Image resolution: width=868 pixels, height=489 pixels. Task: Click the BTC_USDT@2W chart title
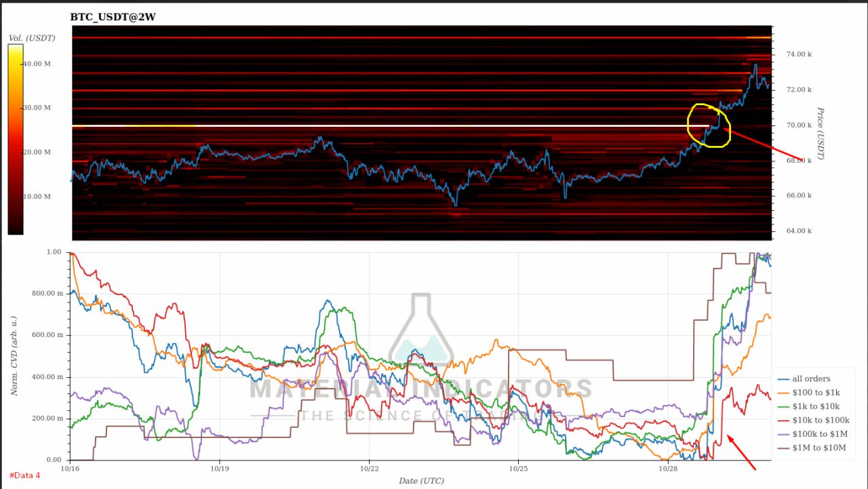pyautogui.click(x=113, y=16)
